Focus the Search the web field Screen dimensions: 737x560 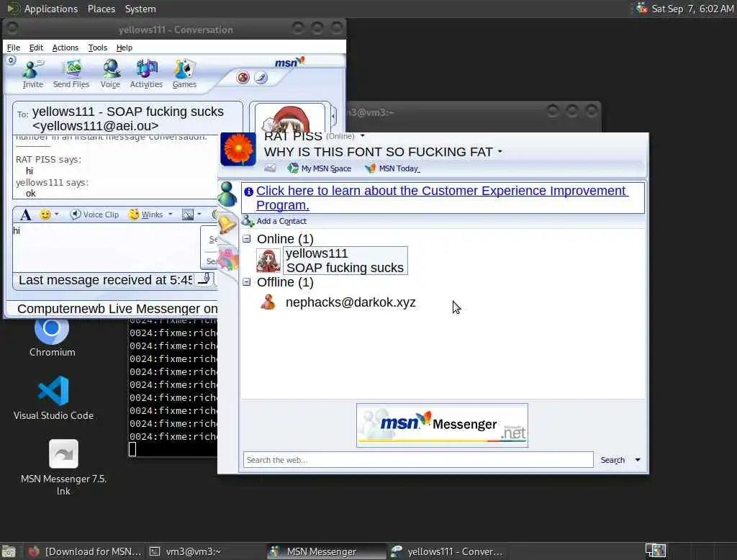(418, 460)
